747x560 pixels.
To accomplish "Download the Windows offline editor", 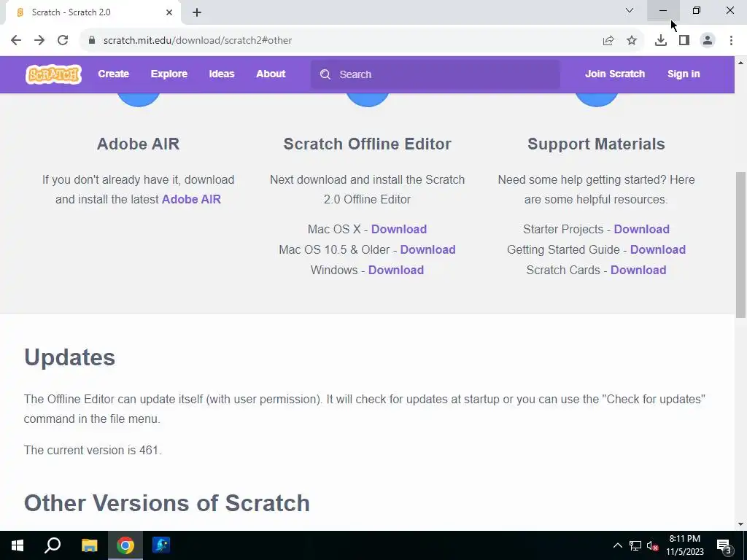I will [x=396, y=270].
